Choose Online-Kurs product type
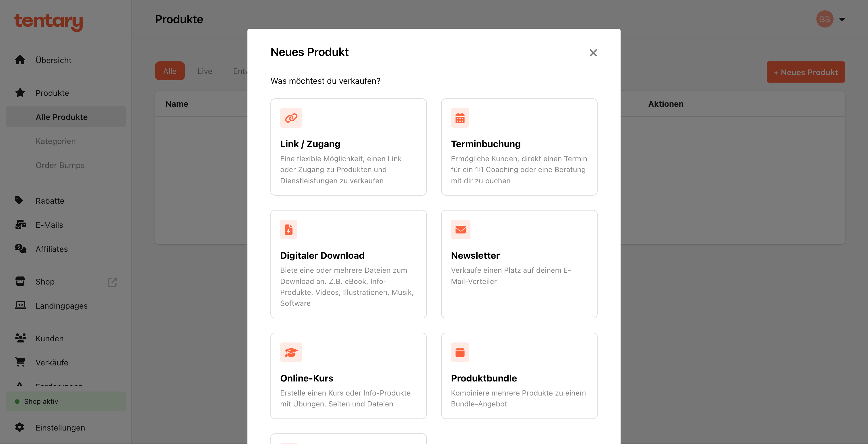 pyautogui.click(x=348, y=376)
